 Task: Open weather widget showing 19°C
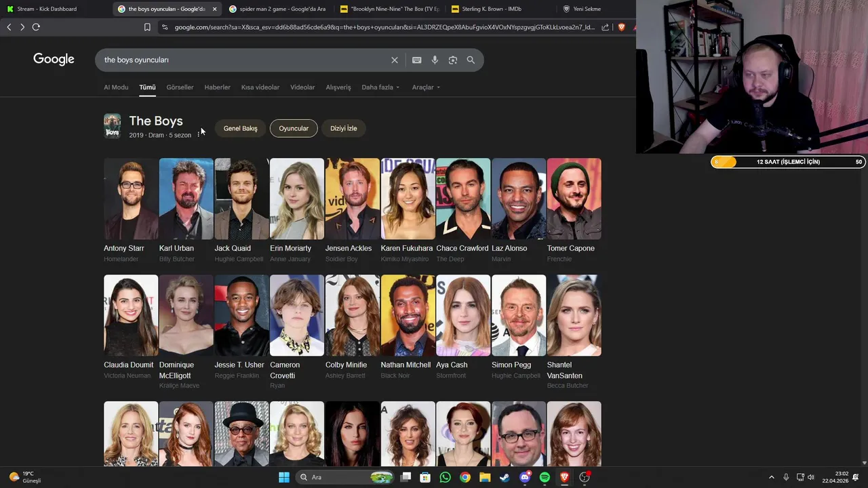point(26,477)
